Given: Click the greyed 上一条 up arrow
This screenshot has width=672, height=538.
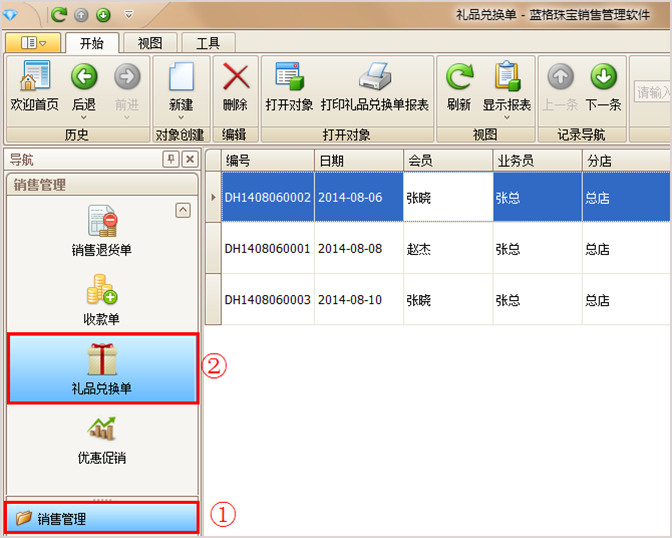Looking at the screenshot, I should tap(560, 76).
